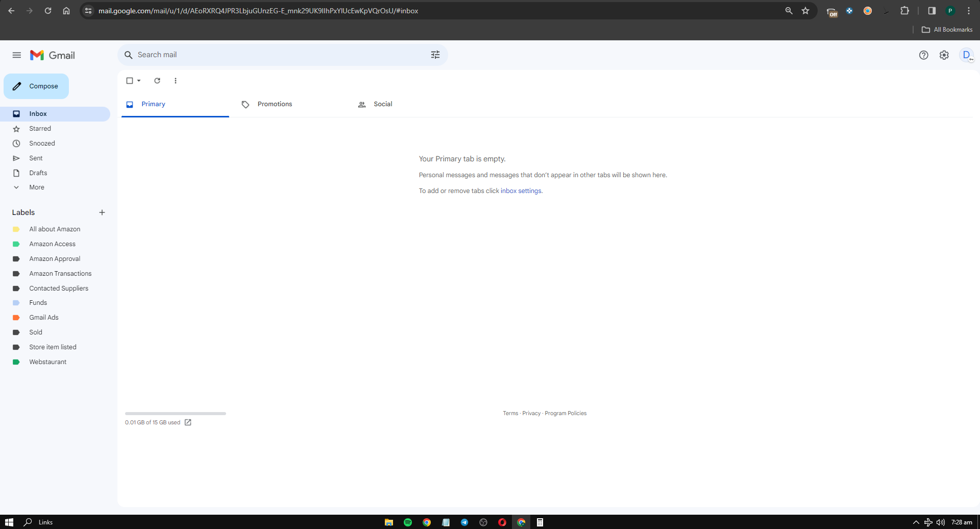
Task: Open All Bookmarks folder
Action: click(947, 30)
